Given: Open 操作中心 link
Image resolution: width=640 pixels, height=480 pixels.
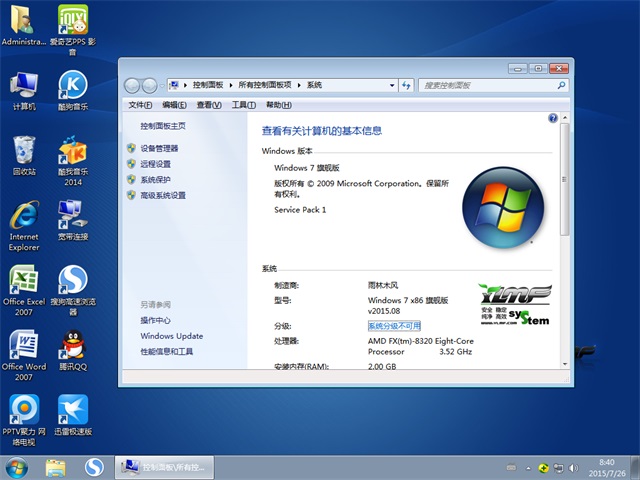Looking at the screenshot, I should tap(156, 320).
